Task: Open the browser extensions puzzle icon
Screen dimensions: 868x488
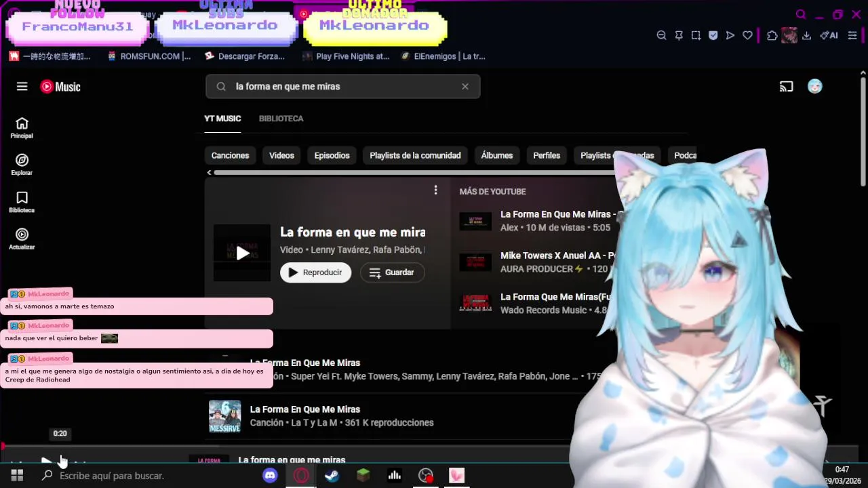Action: (772, 35)
